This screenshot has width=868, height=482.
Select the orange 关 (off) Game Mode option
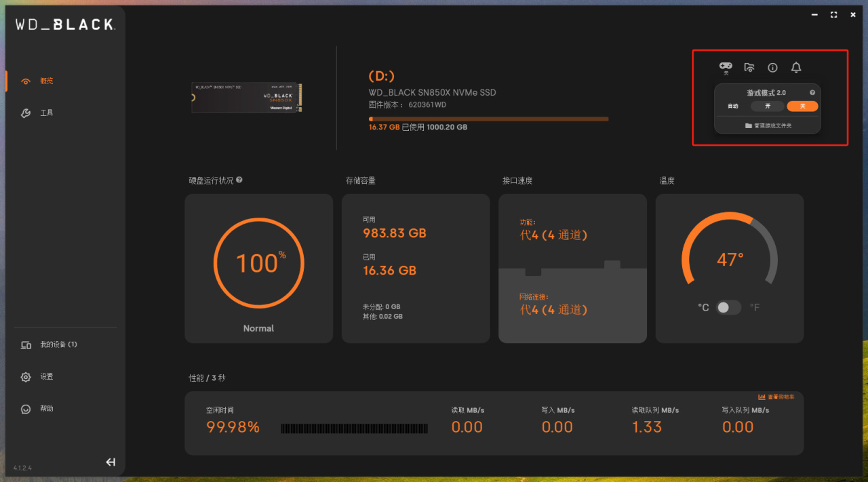click(x=802, y=106)
